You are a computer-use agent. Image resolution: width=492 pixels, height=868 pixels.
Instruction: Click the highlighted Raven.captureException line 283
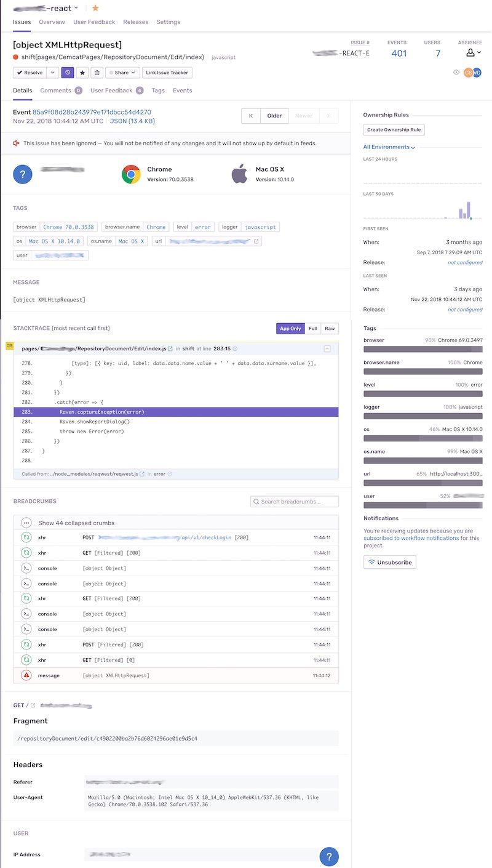pos(176,412)
